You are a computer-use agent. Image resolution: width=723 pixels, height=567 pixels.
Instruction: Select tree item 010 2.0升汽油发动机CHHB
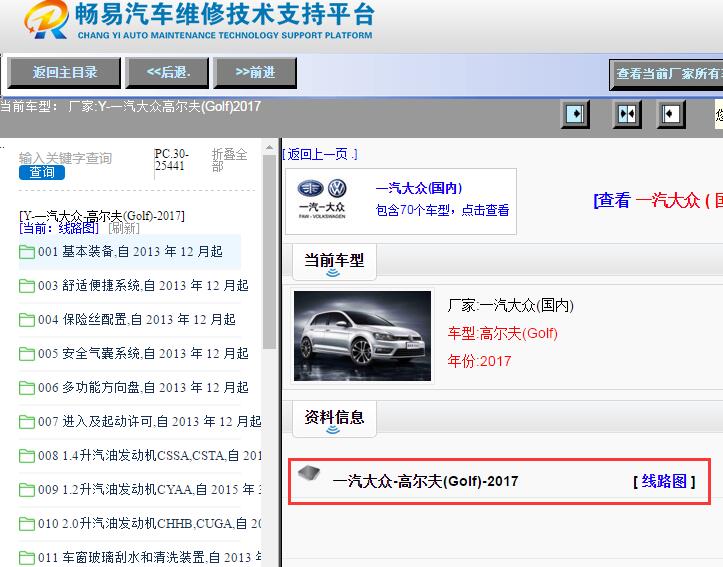coord(149,524)
